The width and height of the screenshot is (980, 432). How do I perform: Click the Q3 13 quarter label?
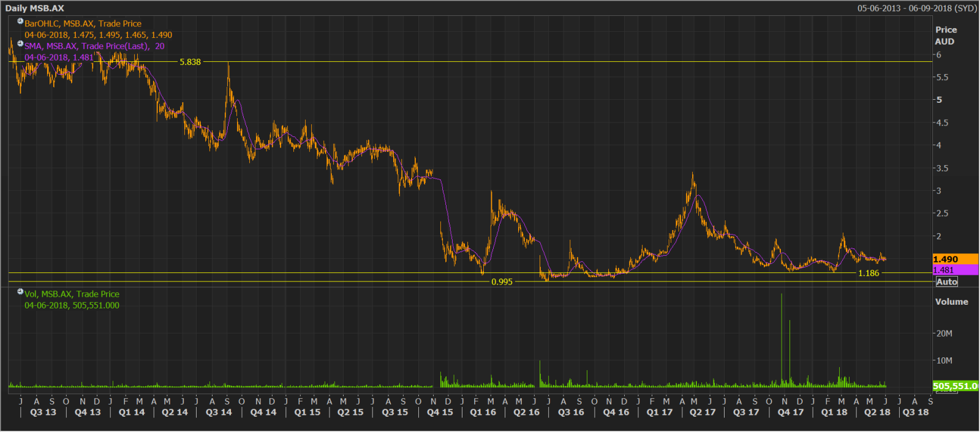43,412
